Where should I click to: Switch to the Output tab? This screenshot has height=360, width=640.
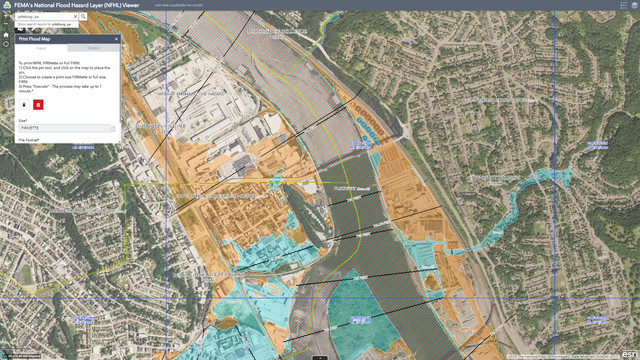point(93,48)
